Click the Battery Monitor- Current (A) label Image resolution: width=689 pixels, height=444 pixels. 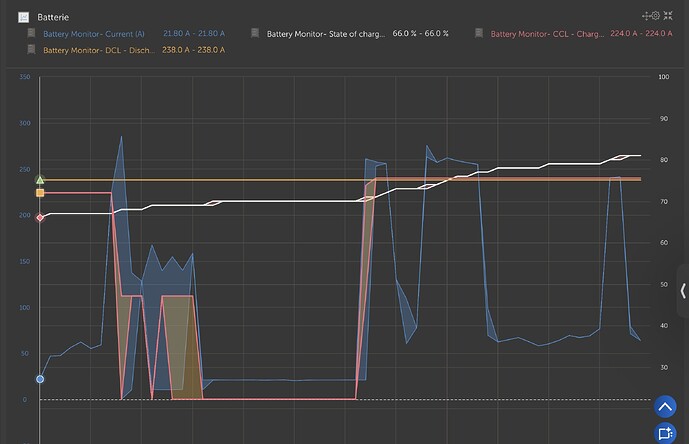pos(94,34)
